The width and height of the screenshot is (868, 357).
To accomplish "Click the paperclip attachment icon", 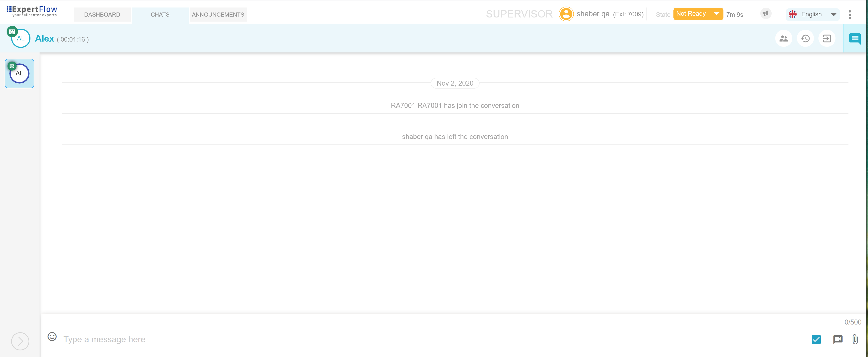I will pyautogui.click(x=855, y=339).
